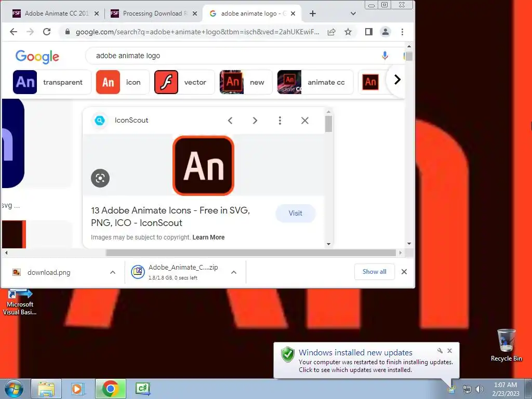The image size is (532, 399).
Task: Filter images by new chip
Action: click(x=246, y=82)
